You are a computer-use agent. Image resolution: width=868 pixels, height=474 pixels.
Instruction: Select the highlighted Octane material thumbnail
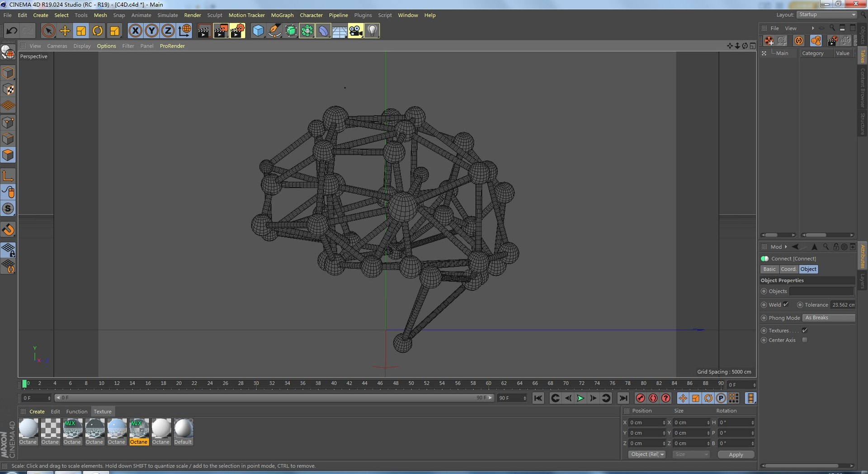click(x=139, y=431)
